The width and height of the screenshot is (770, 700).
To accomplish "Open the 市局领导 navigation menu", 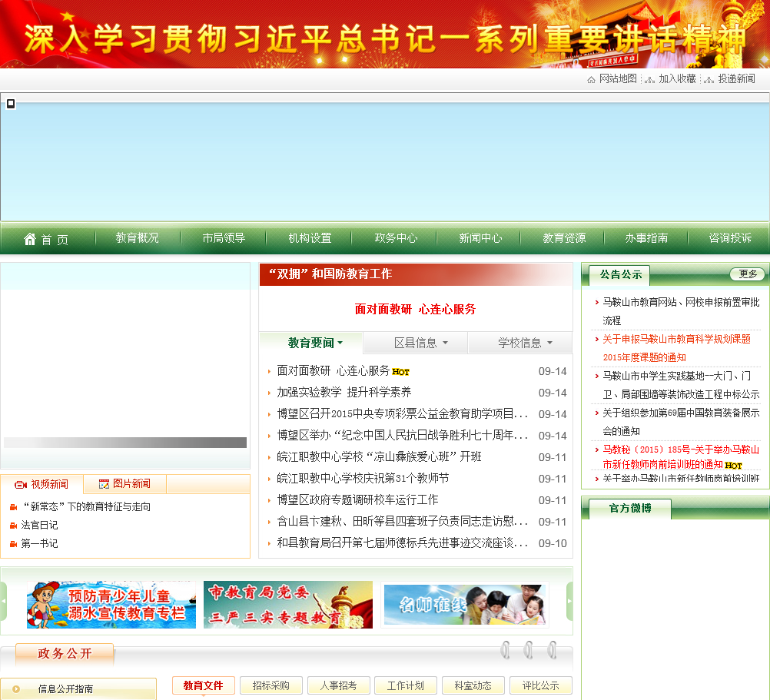I will pos(224,238).
